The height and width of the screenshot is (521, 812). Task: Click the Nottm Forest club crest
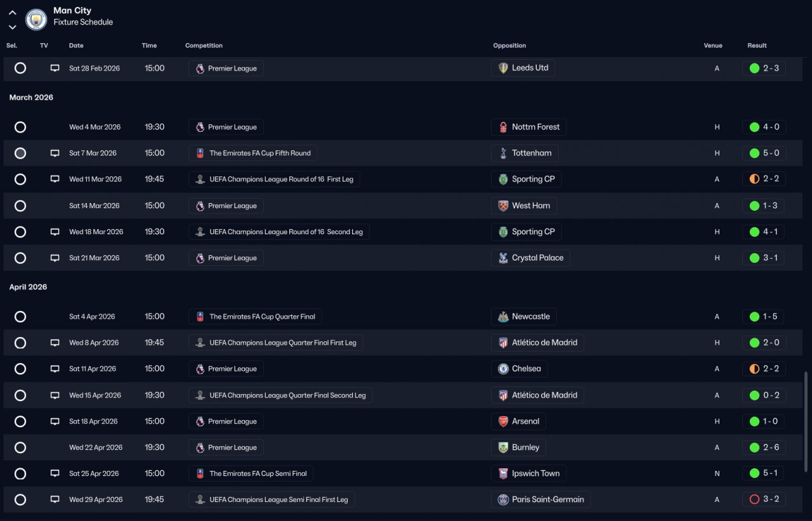pos(503,127)
